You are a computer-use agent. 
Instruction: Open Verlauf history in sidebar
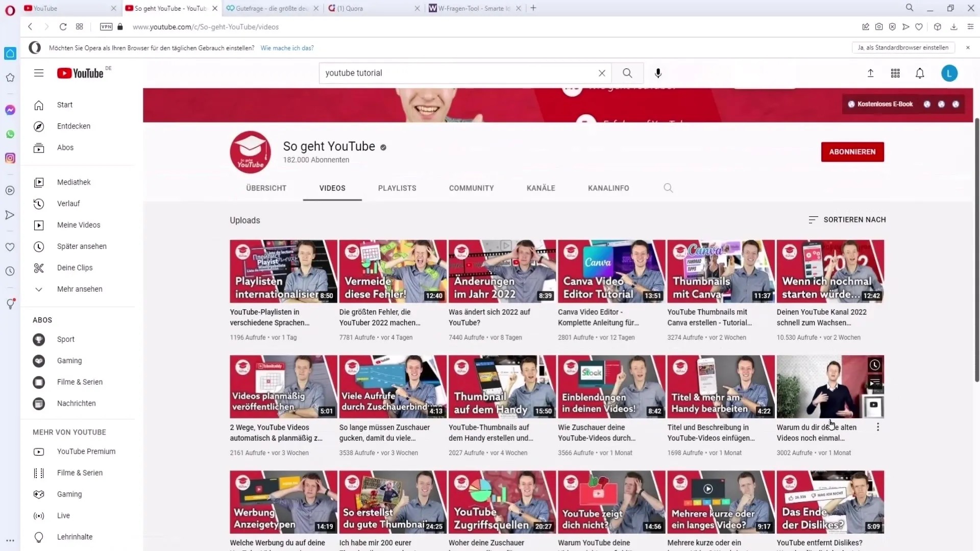pos(78,204)
